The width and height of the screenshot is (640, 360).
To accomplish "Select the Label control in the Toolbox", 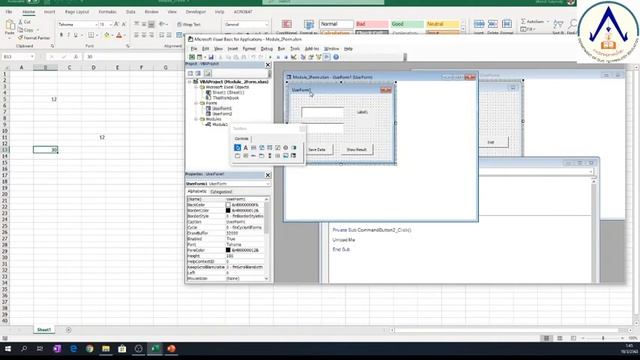I will (246, 148).
